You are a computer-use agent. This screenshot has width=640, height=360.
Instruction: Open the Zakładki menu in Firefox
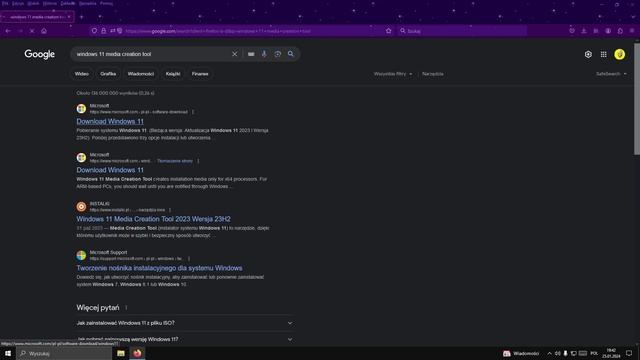point(68,3)
